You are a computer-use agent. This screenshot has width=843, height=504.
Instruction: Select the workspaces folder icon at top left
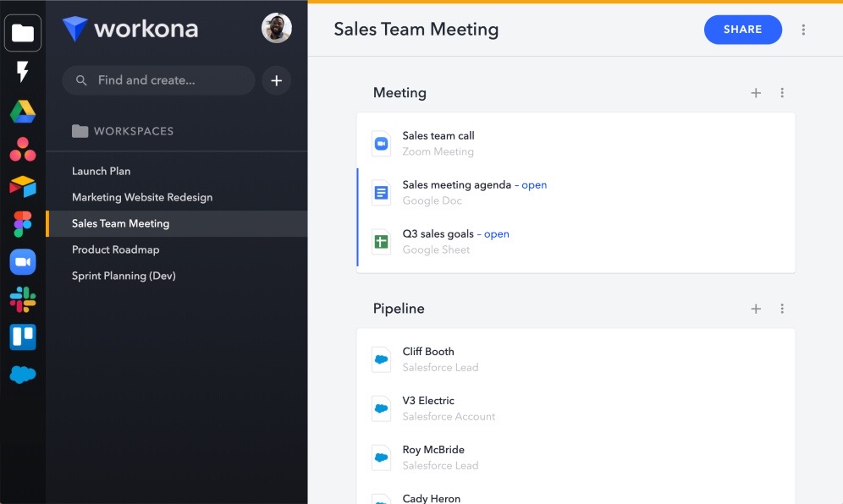click(22, 34)
